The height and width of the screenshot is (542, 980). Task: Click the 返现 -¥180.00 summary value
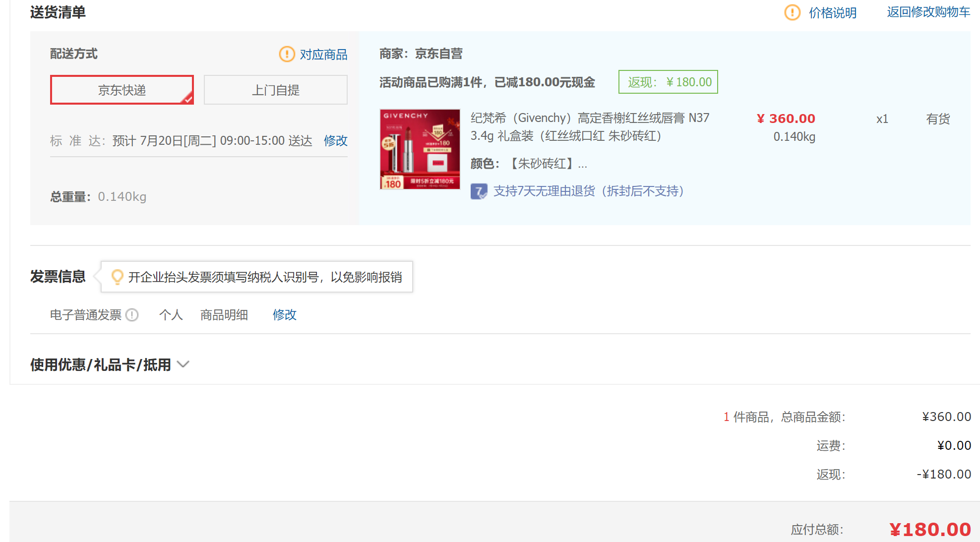[x=944, y=475]
